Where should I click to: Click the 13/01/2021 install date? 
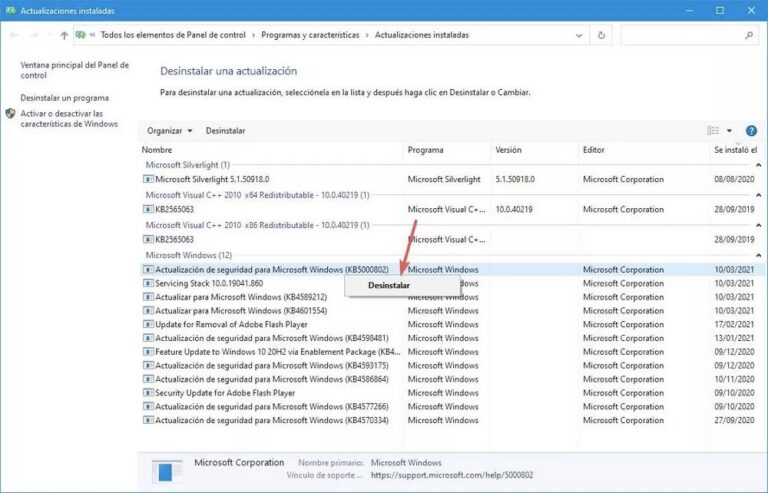coord(734,338)
